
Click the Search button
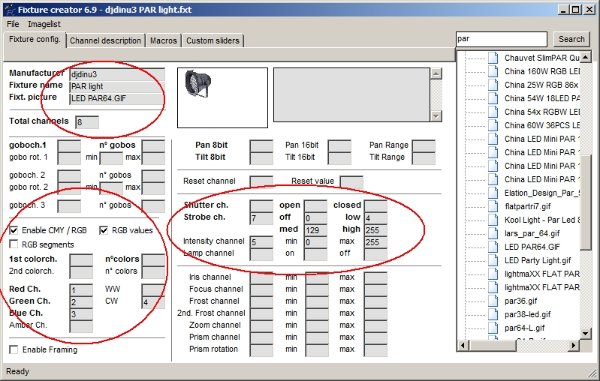click(x=571, y=39)
